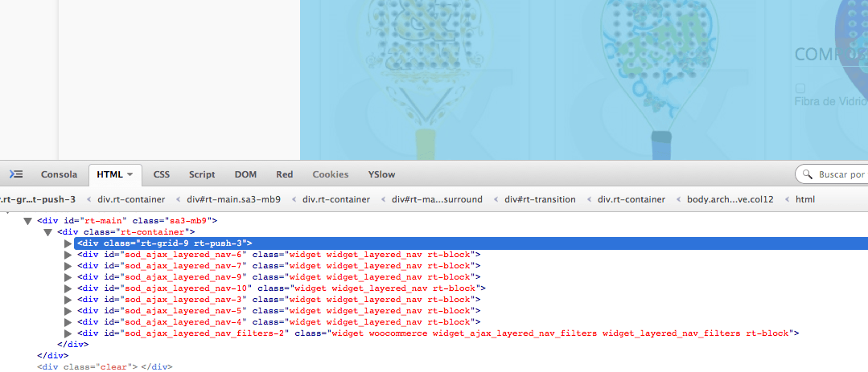Open the DOM tab
Viewport: 868px width, 372px height.
coord(246,174)
